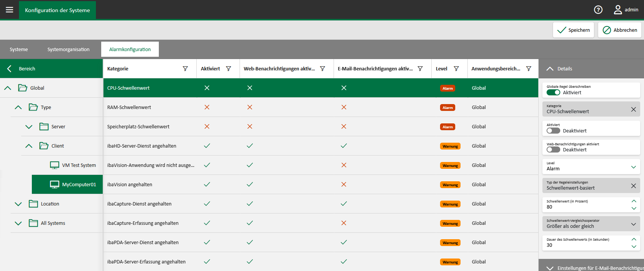Image resolution: width=644 pixels, height=271 pixels.
Task: Open the help question mark icon
Action: tap(598, 10)
